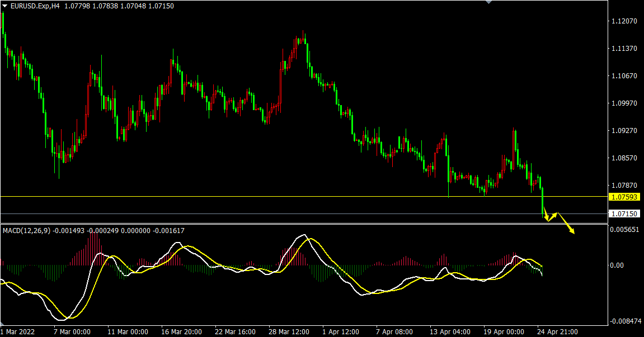Select the short yellow upward arrow
Screen dimensions: 644x337
pos(552,216)
